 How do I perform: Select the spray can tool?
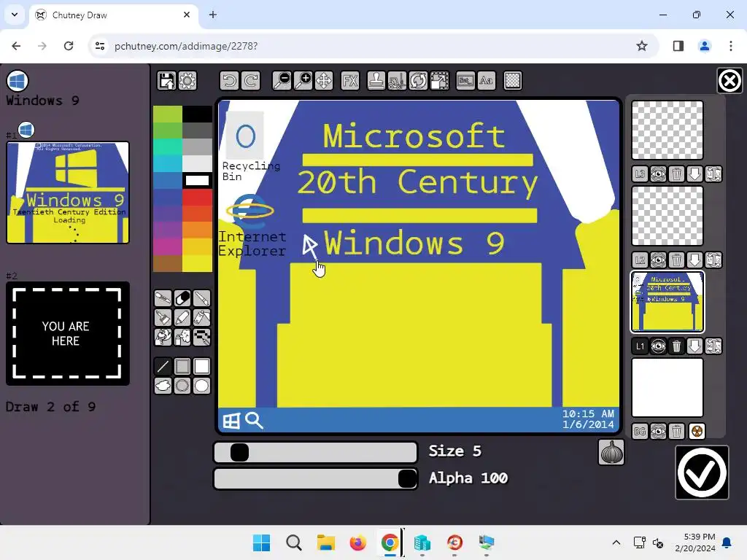pos(182,337)
